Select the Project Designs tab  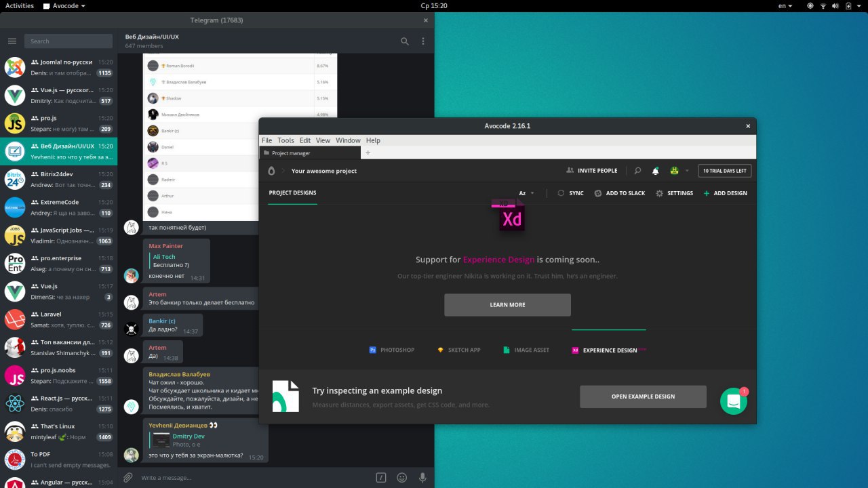292,193
